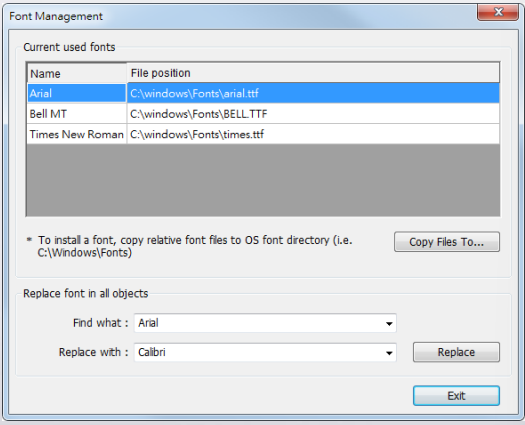Open the Find what dropdown arrow

coord(389,324)
